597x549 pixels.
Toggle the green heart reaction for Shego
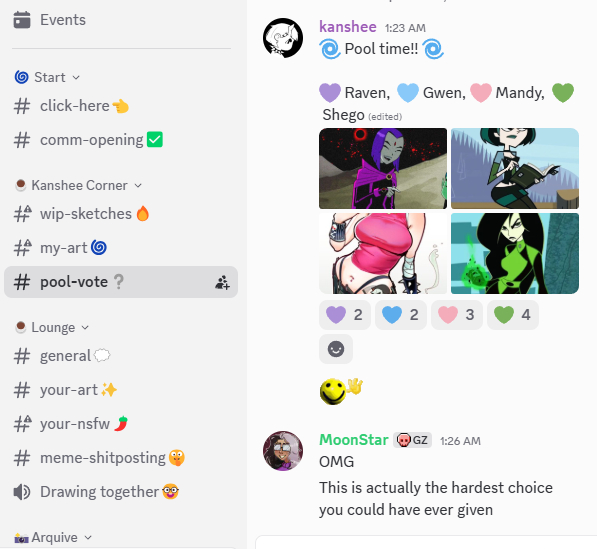pos(512,315)
